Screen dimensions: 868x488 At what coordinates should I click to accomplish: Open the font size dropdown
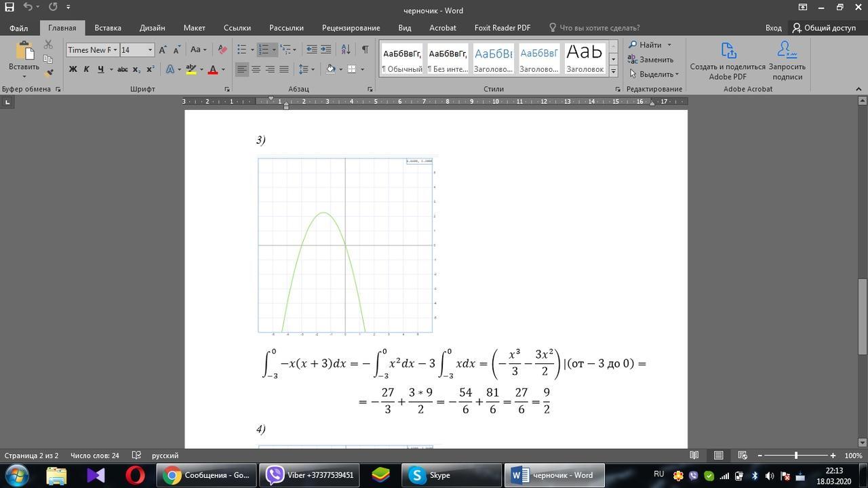click(x=150, y=50)
